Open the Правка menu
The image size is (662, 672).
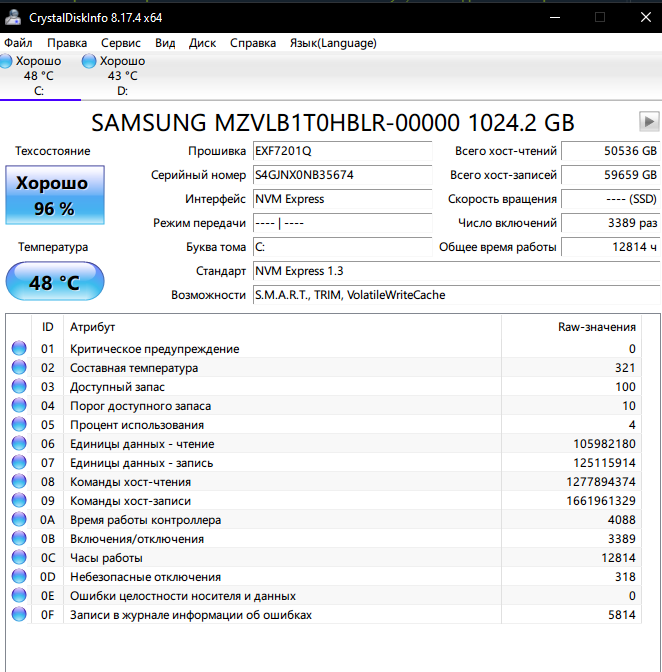point(67,43)
